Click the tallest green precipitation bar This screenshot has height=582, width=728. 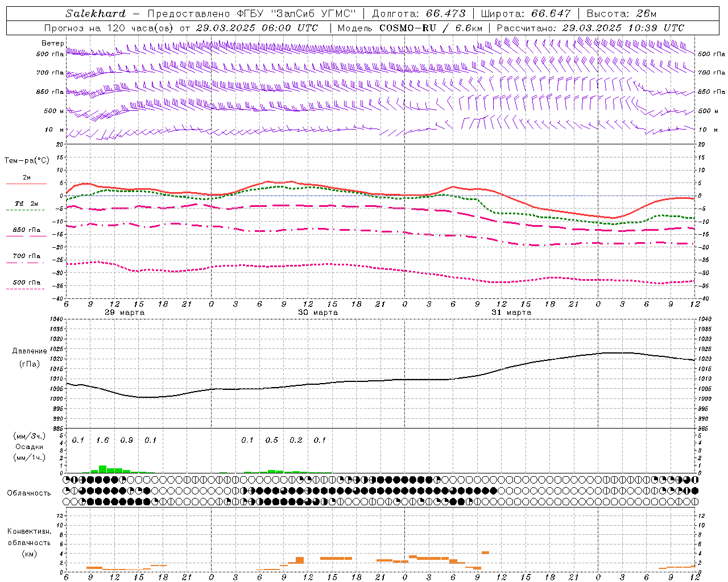pos(102,469)
